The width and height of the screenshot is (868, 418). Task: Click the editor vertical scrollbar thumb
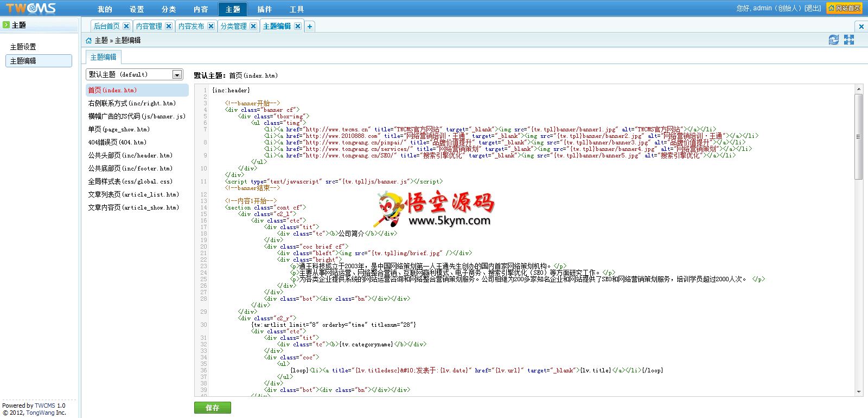click(x=859, y=136)
